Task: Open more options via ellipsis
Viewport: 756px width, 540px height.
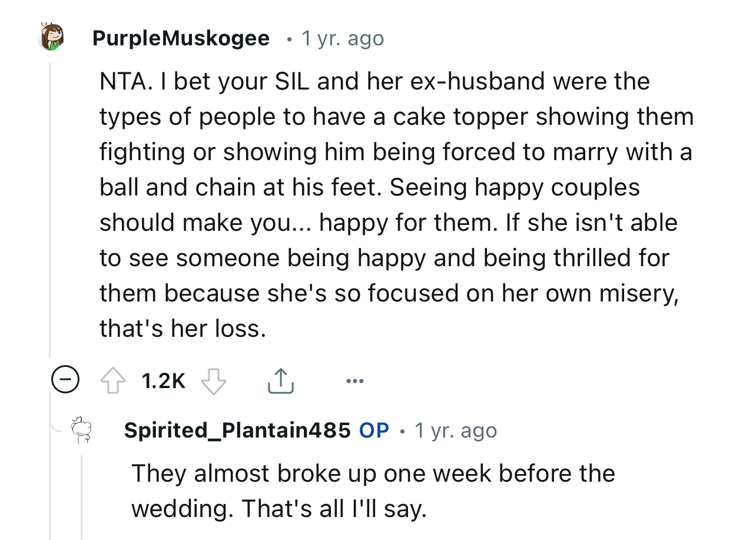Action: click(355, 380)
